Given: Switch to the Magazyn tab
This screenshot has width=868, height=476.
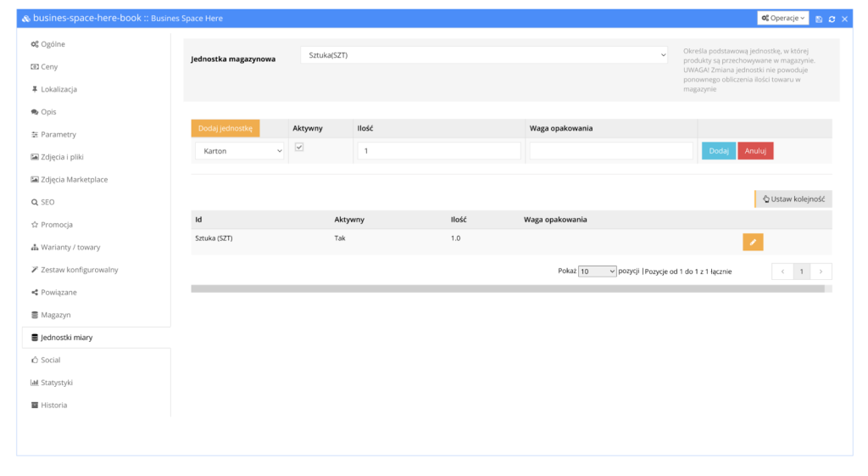Looking at the screenshot, I should coord(55,315).
